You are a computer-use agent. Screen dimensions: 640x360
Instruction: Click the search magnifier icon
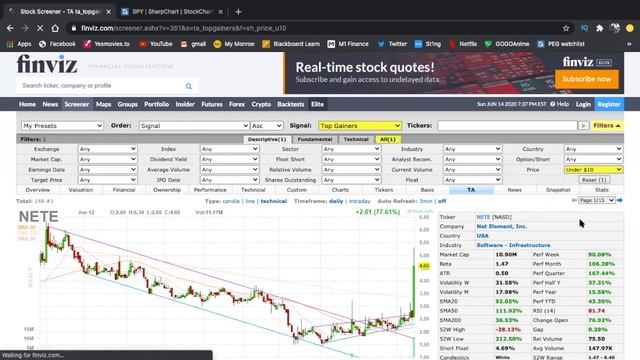(189, 86)
